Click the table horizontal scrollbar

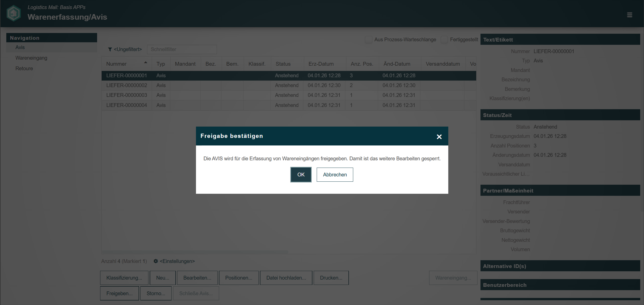tap(195, 252)
